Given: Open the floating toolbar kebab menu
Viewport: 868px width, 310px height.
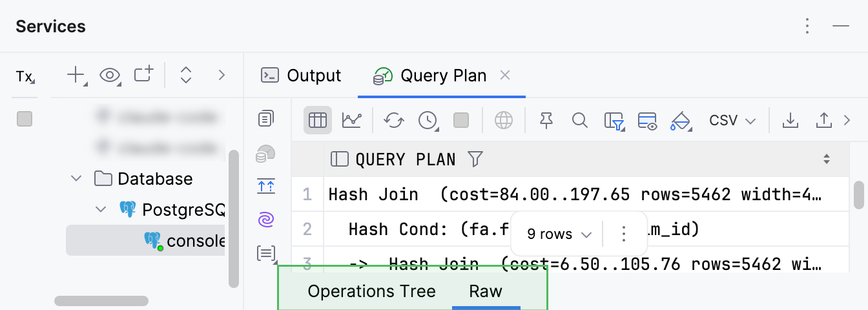Looking at the screenshot, I should click(624, 234).
